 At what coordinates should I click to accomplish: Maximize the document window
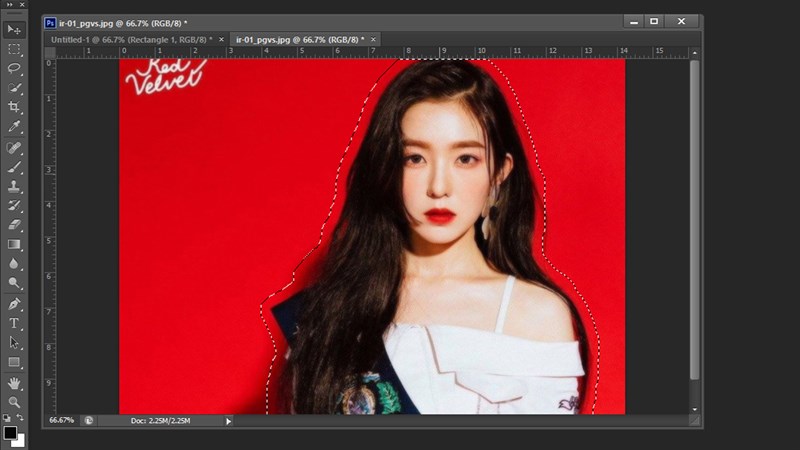coord(654,21)
